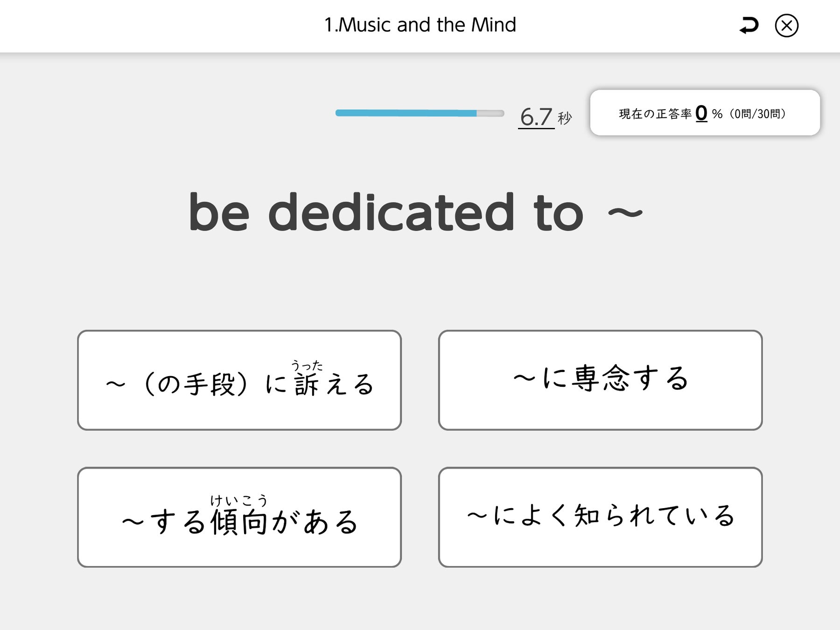Close the quiz with the X icon
This screenshot has width=840, height=630.
point(787,26)
